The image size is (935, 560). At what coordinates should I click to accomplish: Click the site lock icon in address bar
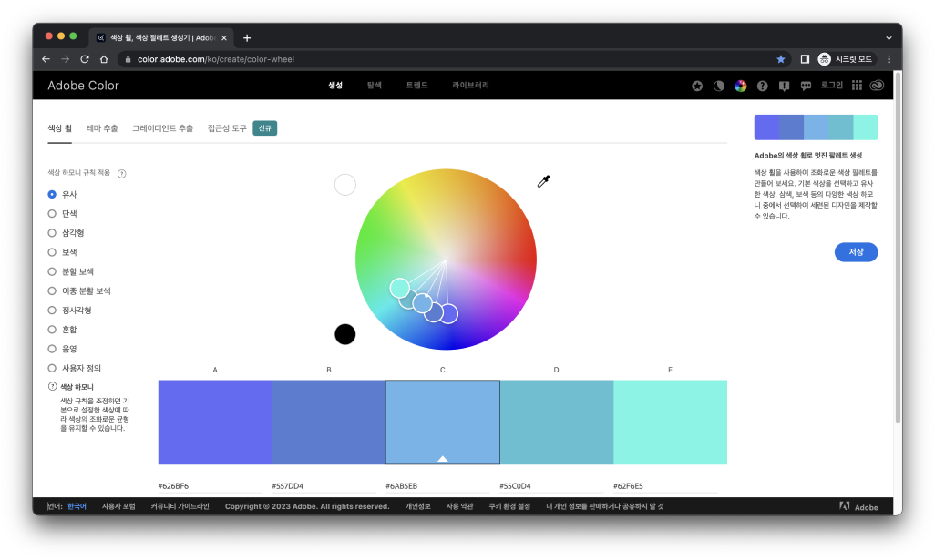click(x=128, y=59)
